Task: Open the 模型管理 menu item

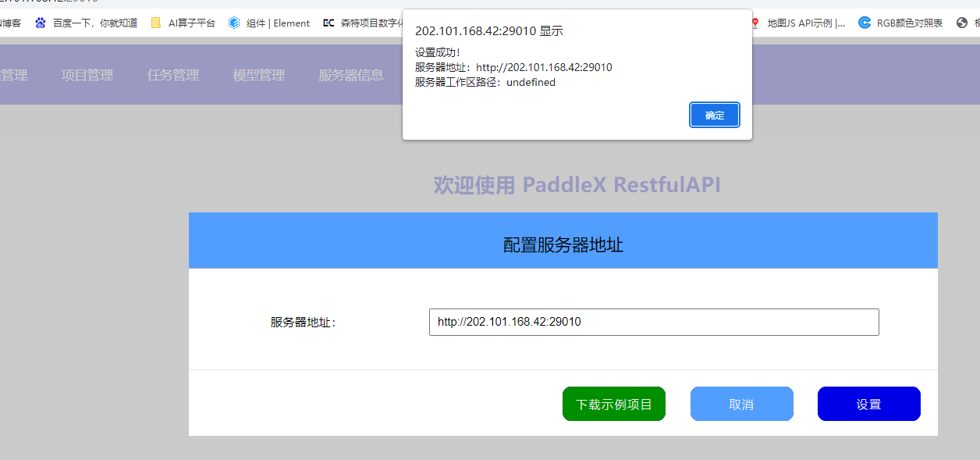Action: coord(259,75)
